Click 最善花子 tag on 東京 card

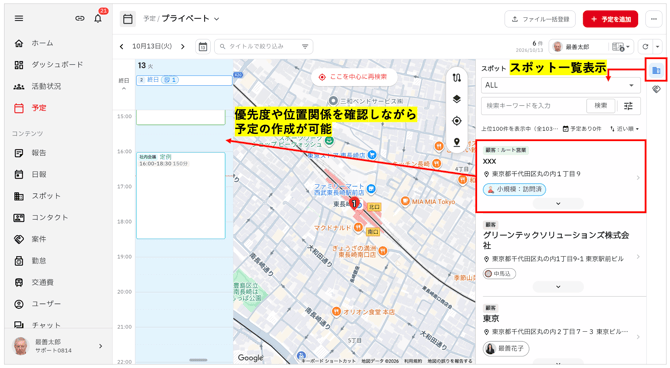pyautogui.click(x=506, y=348)
